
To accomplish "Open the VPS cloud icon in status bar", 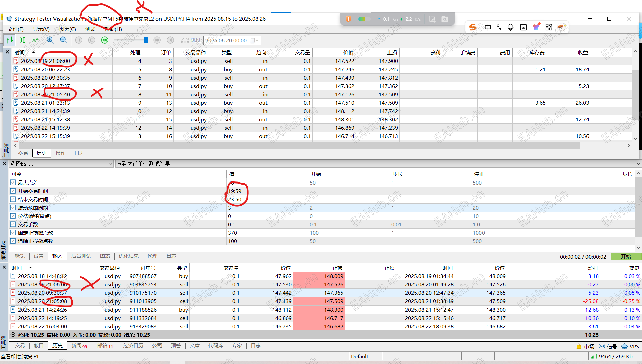I will tap(624, 346).
